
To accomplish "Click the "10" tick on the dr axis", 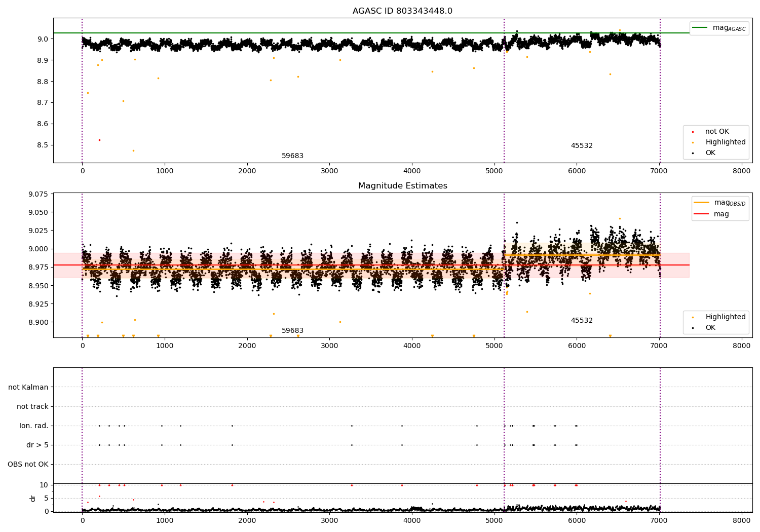I will 44,485.
